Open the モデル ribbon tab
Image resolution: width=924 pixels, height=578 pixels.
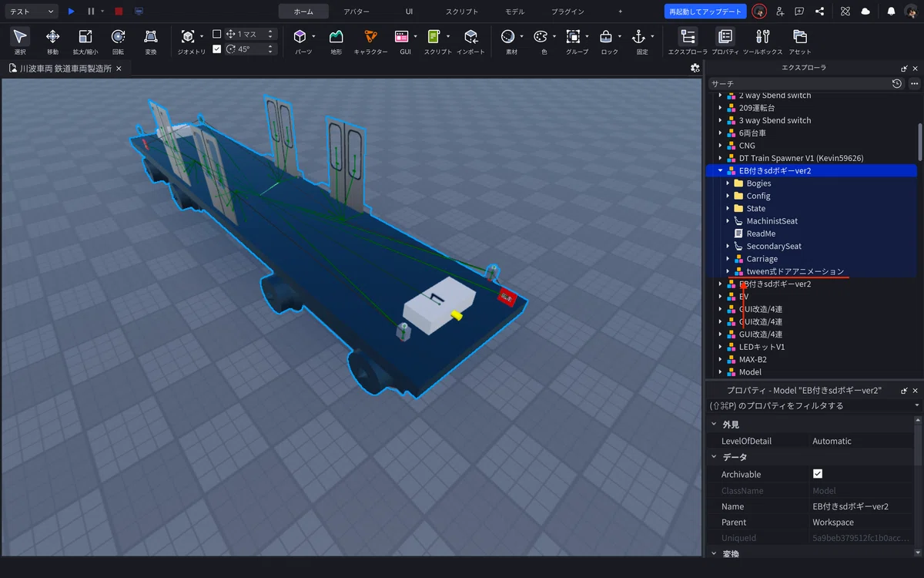pos(514,12)
